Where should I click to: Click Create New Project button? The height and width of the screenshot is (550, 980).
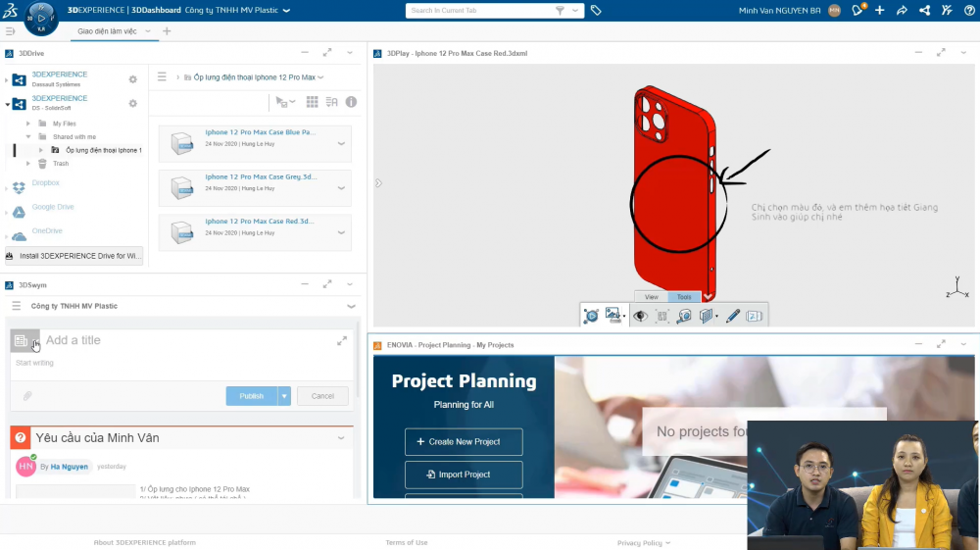tap(464, 442)
